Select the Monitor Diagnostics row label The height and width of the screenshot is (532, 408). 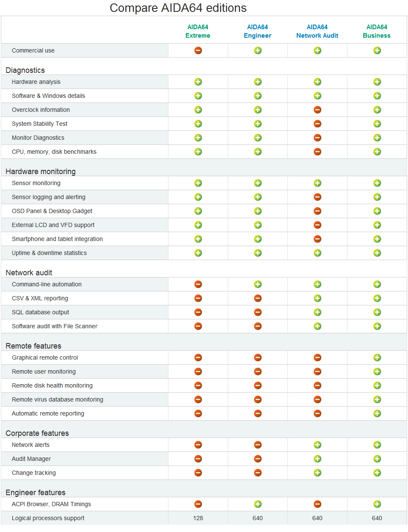pyautogui.click(x=38, y=138)
